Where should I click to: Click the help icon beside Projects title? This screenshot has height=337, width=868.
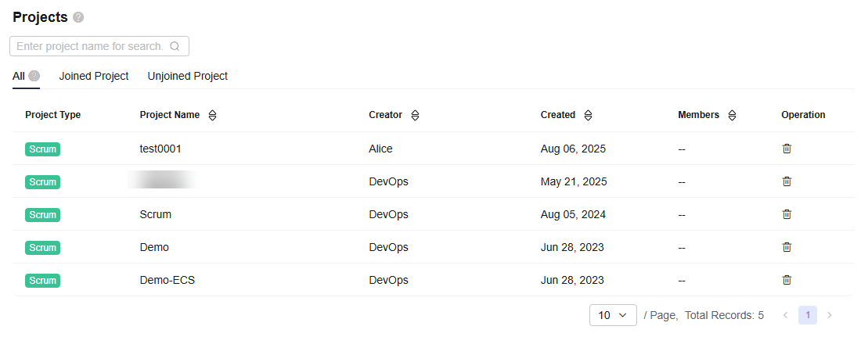[78, 18]
